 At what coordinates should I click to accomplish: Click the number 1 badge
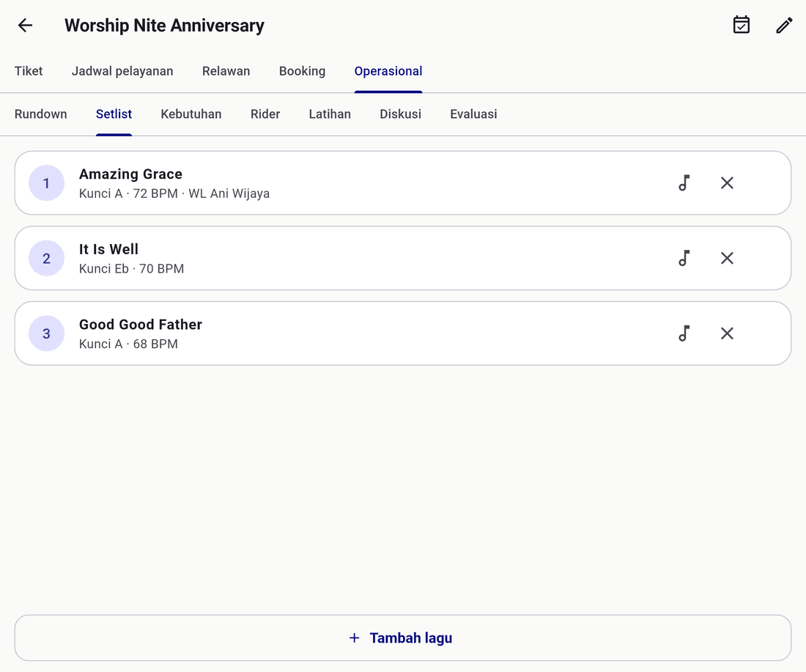(x=46, y=183)
